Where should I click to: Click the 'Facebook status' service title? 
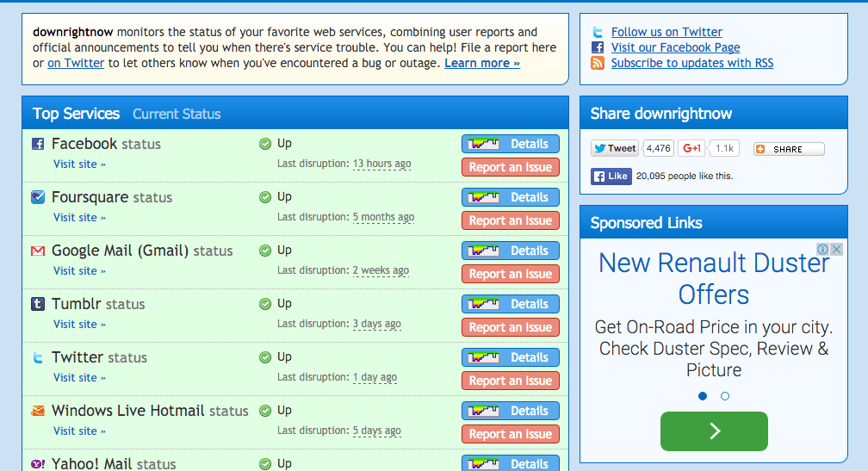pos(106,144)
